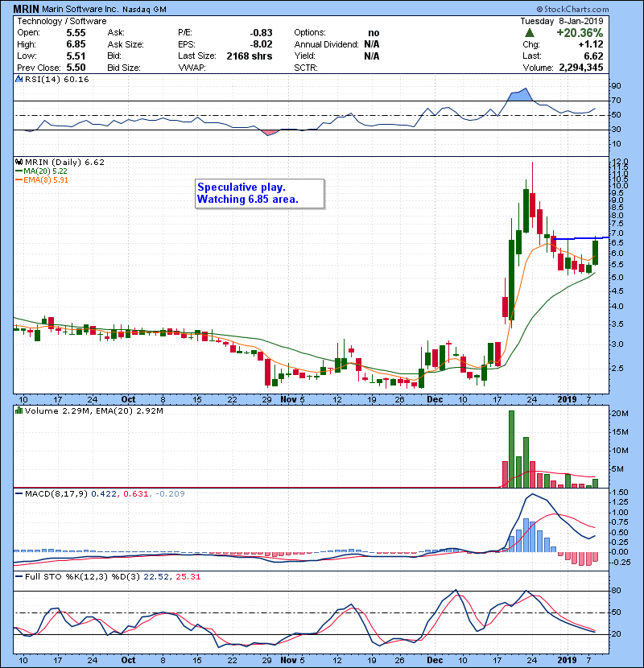Click the Annual Dividend N/A value

pos(372,44)
